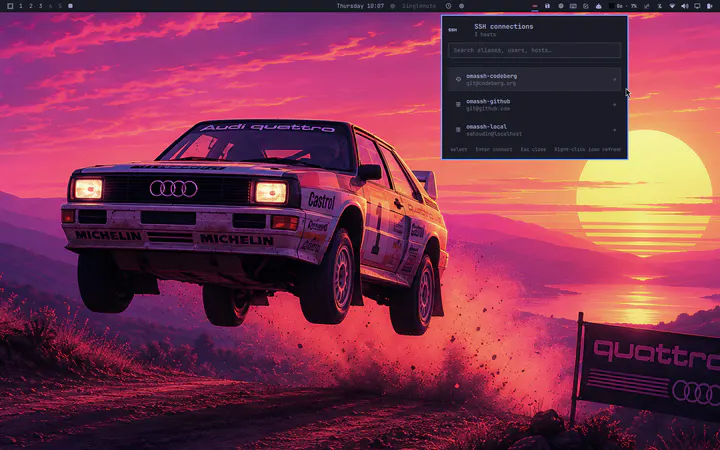Switch to workspace 3
This screenshot has width=720, height=450.
click(40, 6)
